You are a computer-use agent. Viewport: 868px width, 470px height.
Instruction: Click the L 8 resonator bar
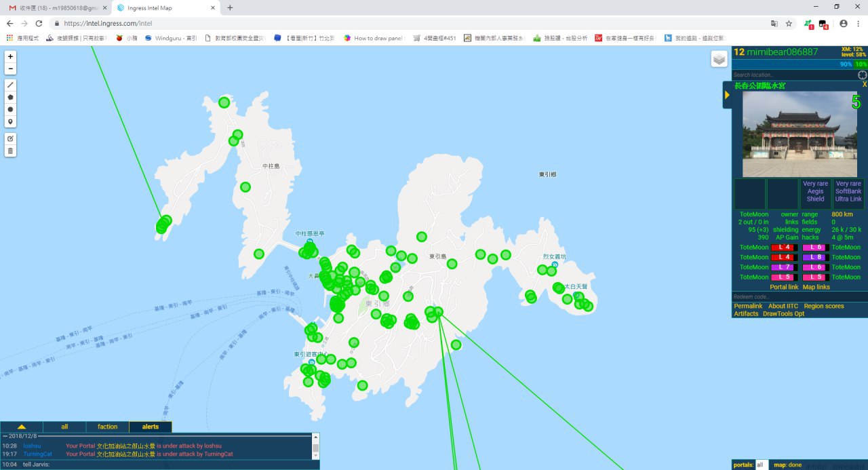pos(816,257)
